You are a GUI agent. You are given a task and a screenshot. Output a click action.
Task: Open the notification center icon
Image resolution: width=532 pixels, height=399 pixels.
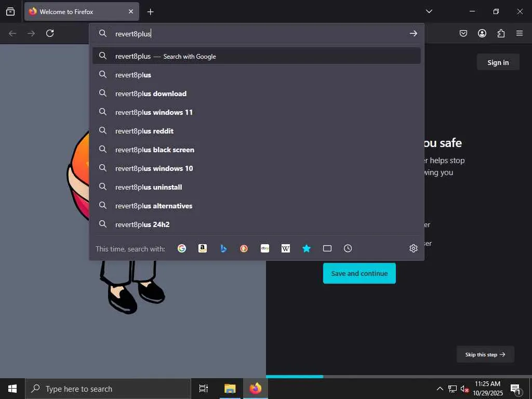pyautogui.click(x=515, y=389)
